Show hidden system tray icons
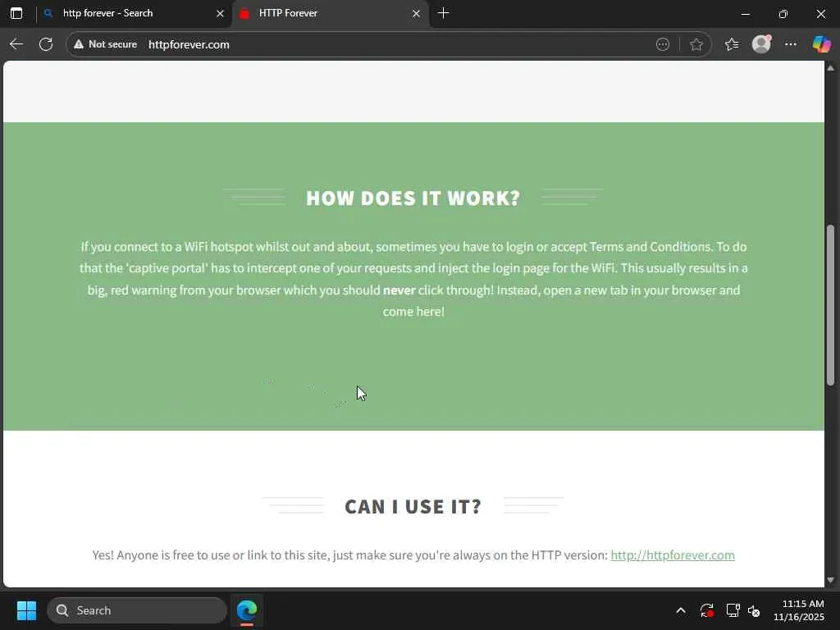 pyautogui.click(x=680, y=610)
